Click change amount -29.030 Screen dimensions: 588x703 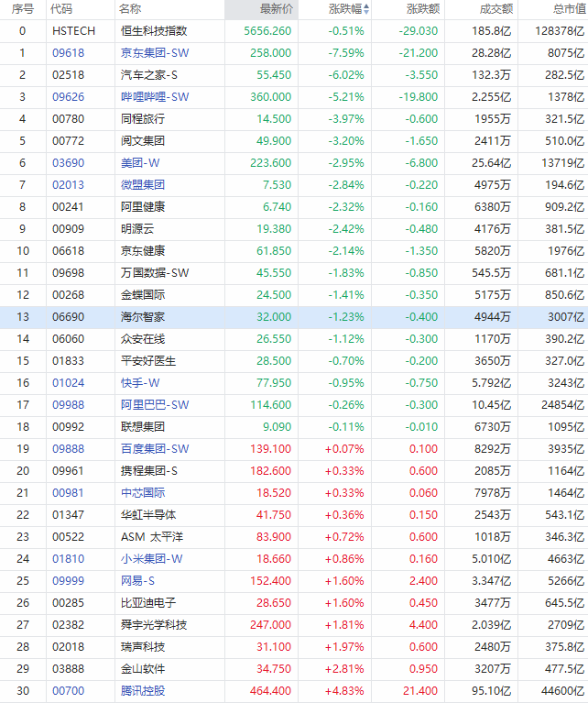point(419,31)
